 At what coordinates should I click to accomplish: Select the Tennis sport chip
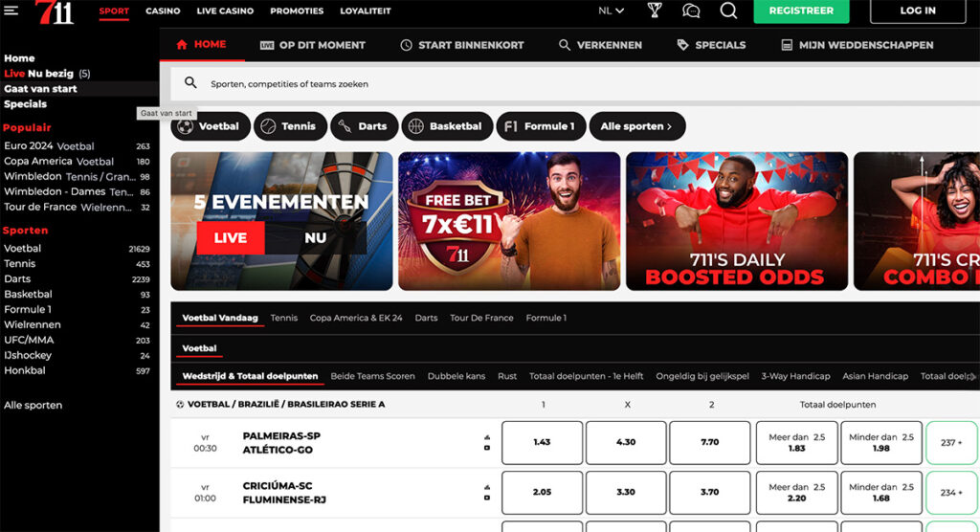click(x=290, y=126)
